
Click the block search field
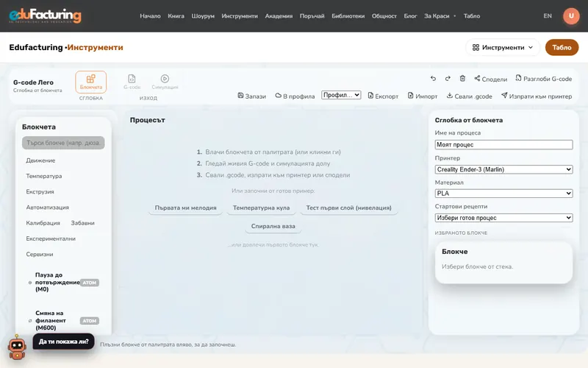63,143
